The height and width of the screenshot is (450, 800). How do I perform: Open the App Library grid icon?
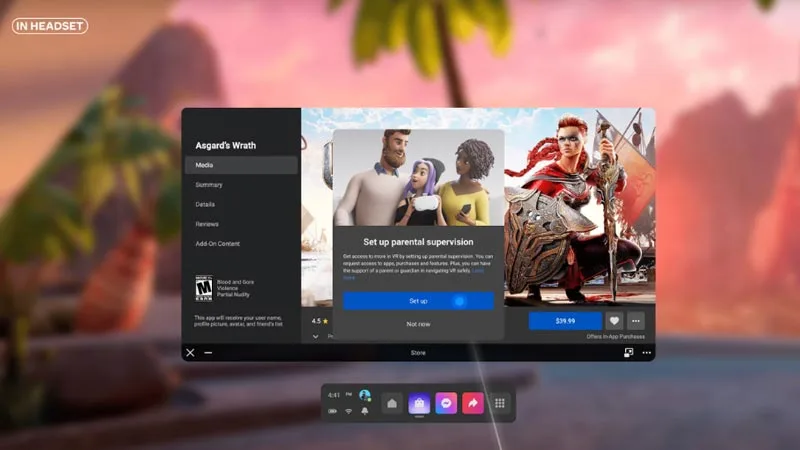(500, 404)
